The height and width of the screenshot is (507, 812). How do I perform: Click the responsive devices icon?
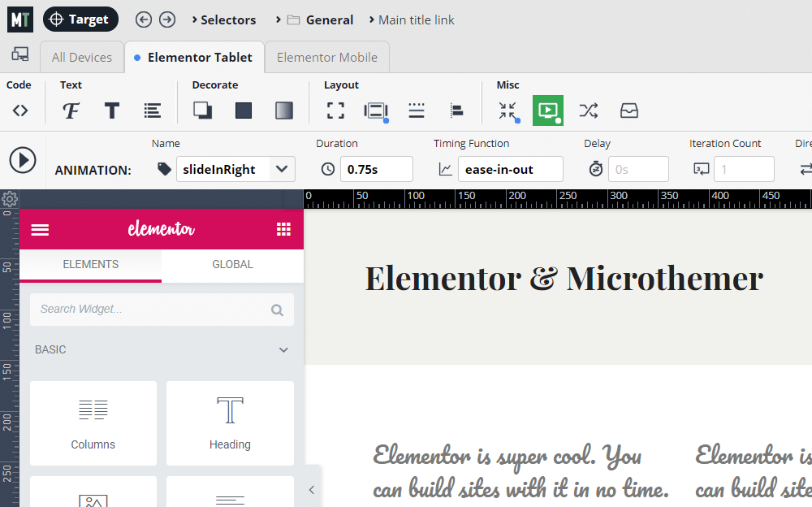pos(20,54)
